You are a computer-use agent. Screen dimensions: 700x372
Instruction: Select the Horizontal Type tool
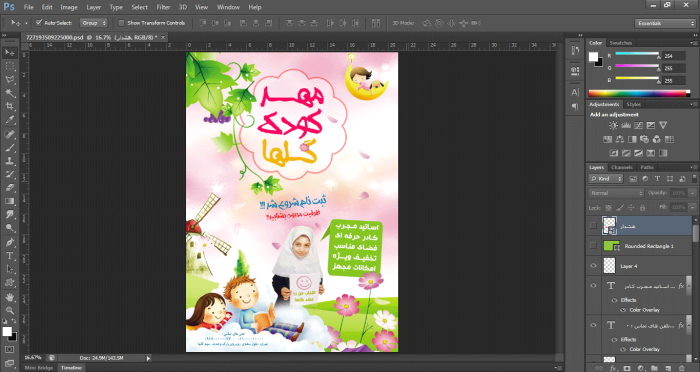(9, 256)
